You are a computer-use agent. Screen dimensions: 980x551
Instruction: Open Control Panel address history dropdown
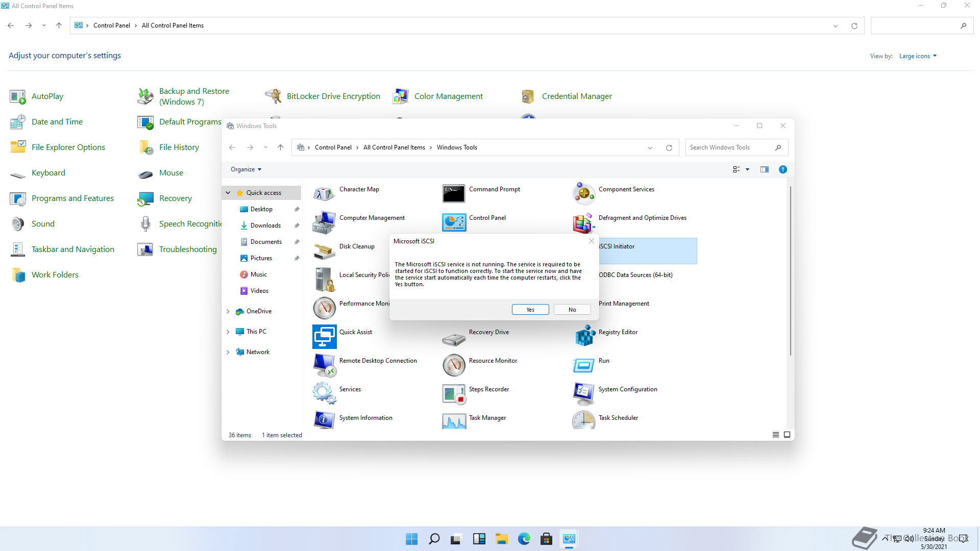[836, 26]
